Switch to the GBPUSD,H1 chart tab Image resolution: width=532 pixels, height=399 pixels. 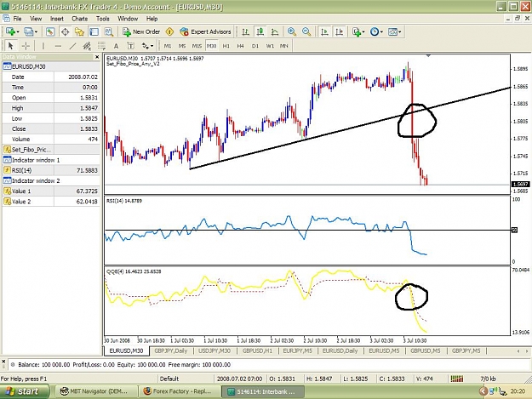(257, 351)
